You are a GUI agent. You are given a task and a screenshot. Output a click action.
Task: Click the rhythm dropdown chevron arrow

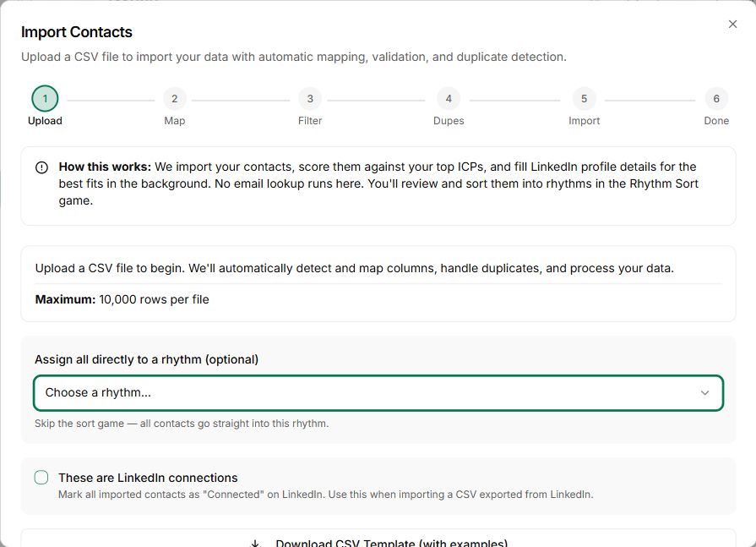[704, 392]
